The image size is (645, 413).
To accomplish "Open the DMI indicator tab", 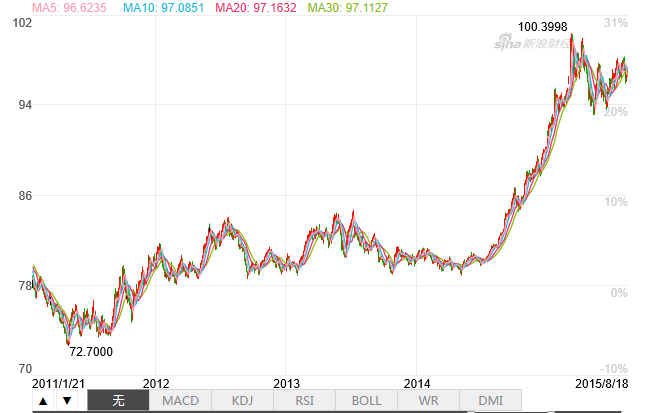I will pyautogui.click(x=490, y=401).
